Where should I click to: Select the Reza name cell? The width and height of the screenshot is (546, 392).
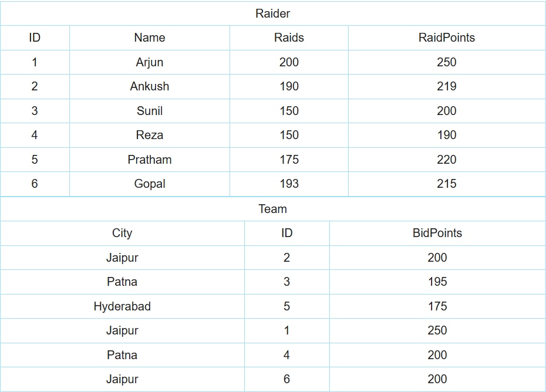[x=150, y=135]
